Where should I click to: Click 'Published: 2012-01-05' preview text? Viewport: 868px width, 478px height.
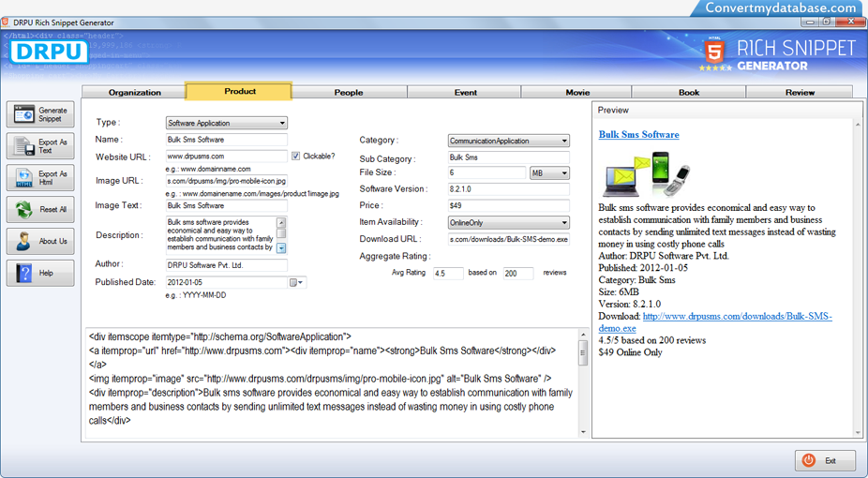[643, 268]
